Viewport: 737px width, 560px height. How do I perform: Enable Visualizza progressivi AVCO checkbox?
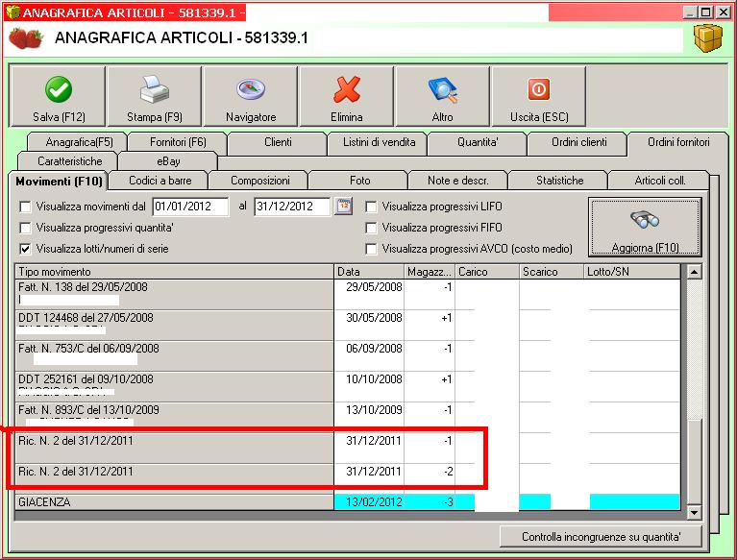tap(371, 249)
